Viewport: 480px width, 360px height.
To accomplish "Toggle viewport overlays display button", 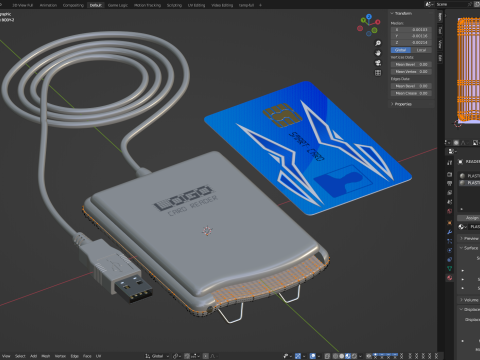I will (313, 356).
